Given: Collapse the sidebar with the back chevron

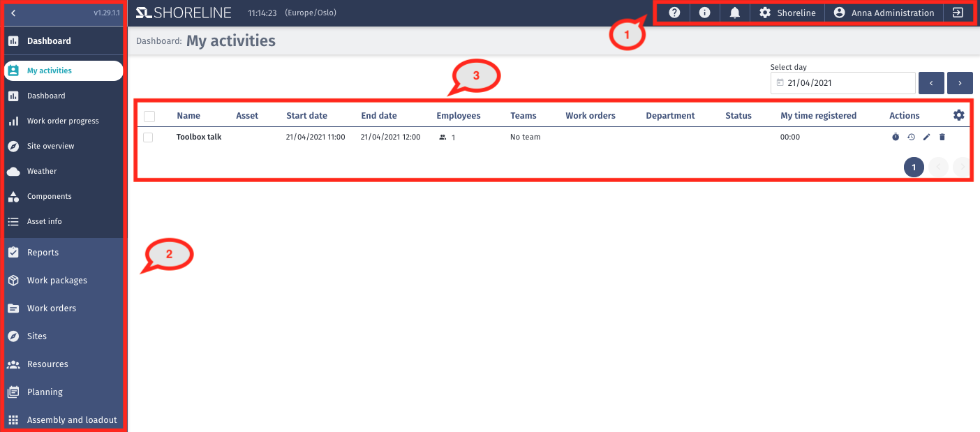Looking at the screenshot, I should (13, 13).
